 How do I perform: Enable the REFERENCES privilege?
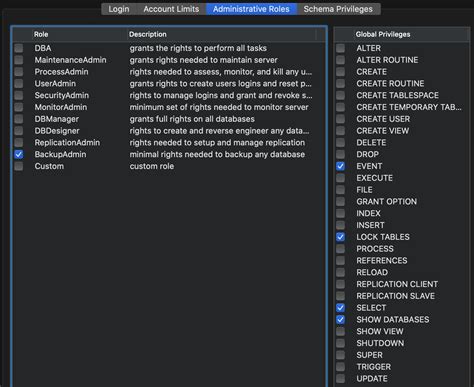[340, 261]
